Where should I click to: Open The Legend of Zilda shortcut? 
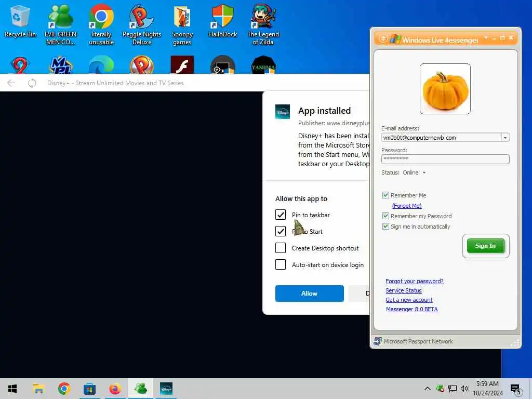coord(263,25)
